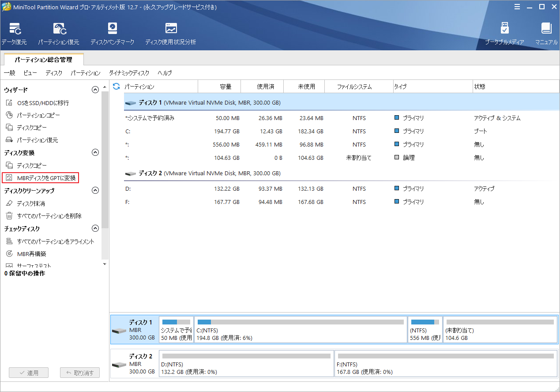Launch パーティション復元 from the toolbar

coord(59,34)
